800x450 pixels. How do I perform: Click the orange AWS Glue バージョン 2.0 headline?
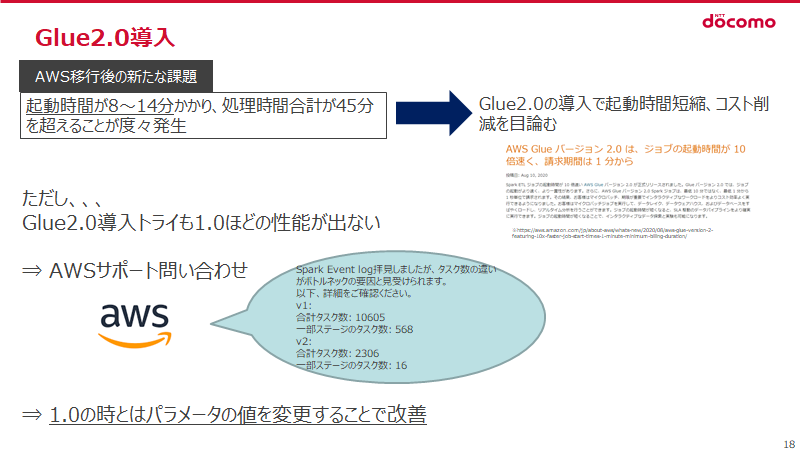click(626, 155)
